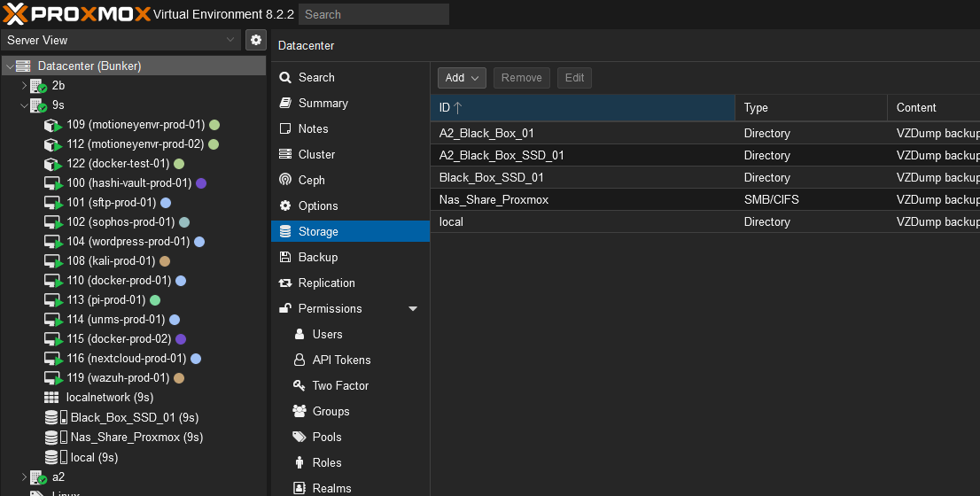Screen dimensions: 980x496
Task: Click in the top Search field
Action: pos(374,14)
